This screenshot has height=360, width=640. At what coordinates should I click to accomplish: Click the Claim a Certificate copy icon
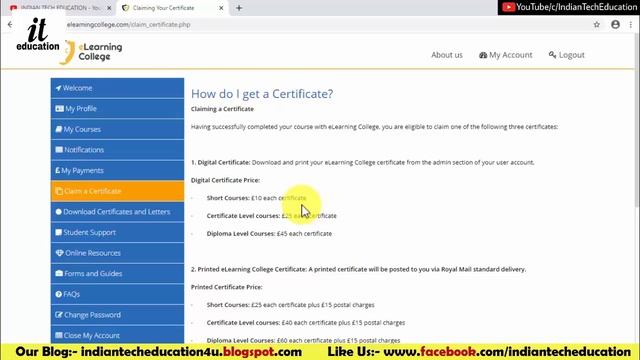[x=59, y=191]
